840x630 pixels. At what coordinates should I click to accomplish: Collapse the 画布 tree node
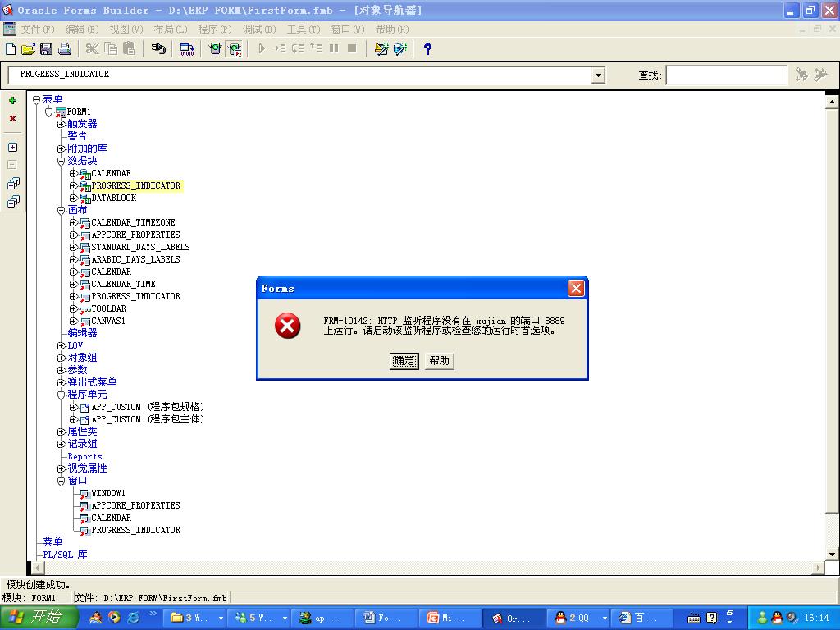click(61, 210)
